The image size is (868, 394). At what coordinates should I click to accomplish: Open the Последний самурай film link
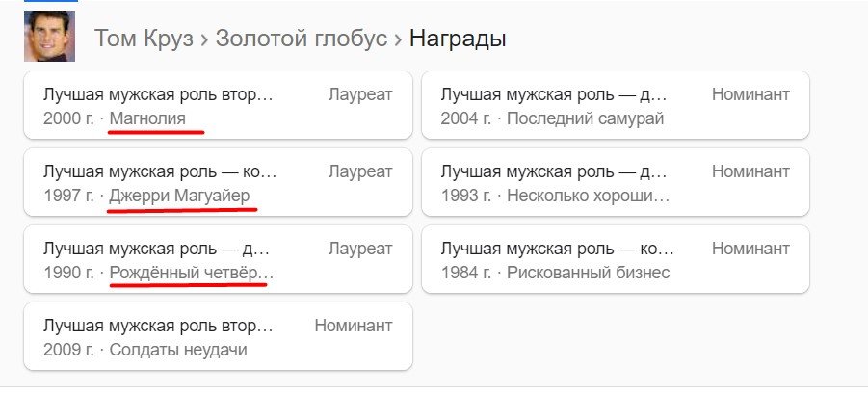[x=585, y=118]
